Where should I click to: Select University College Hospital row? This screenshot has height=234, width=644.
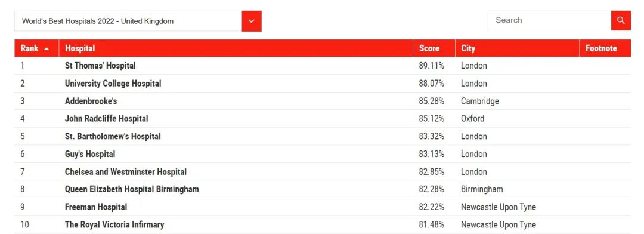tap(323, 84)
